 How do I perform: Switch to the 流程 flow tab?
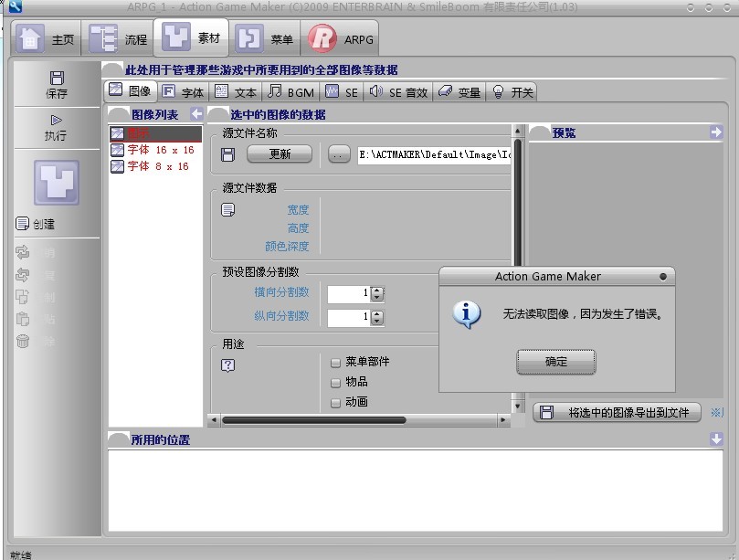118,38
